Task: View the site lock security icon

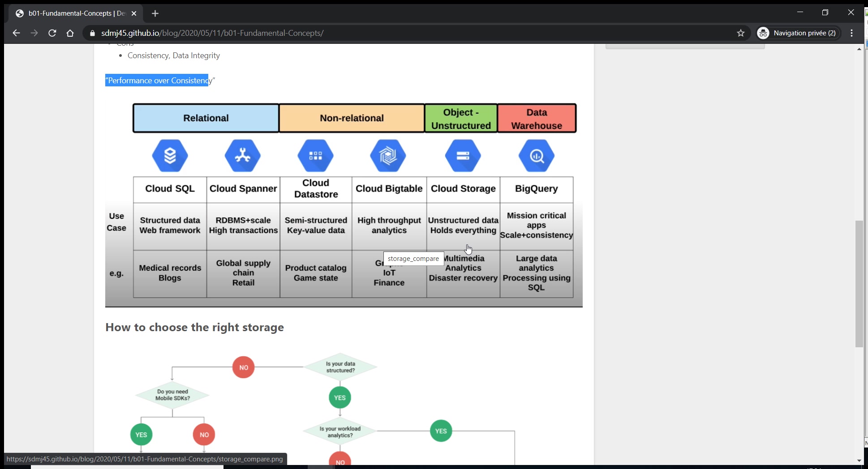Action: (x=92, y=33)
